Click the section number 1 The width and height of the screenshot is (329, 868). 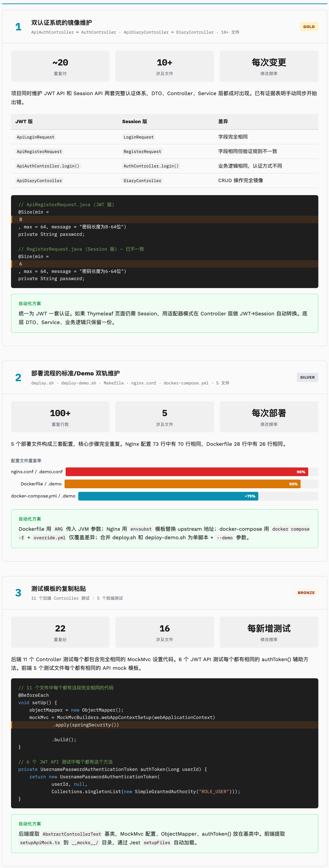[x=18, y=27]
